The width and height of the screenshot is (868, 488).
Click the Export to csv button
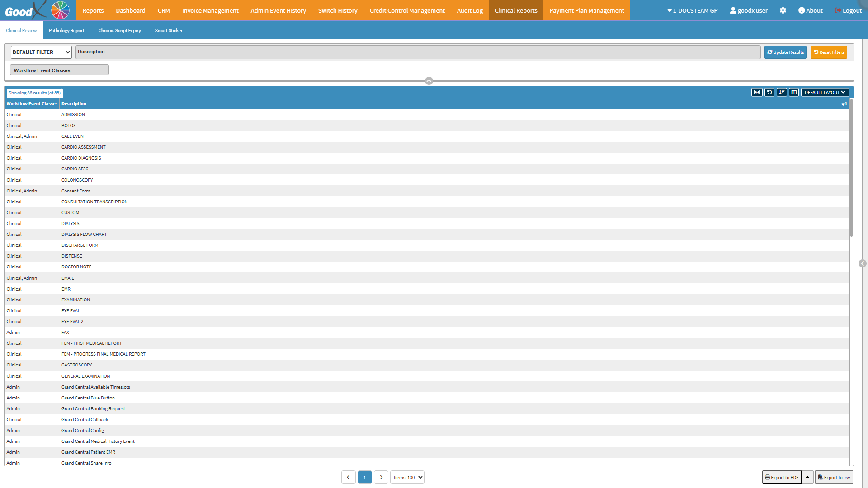coord(834,477)
